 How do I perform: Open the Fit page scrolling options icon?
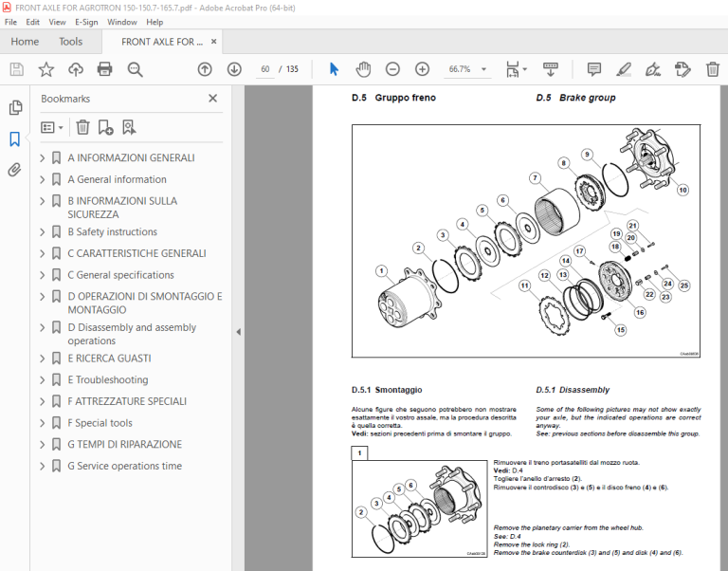point(517,69)
